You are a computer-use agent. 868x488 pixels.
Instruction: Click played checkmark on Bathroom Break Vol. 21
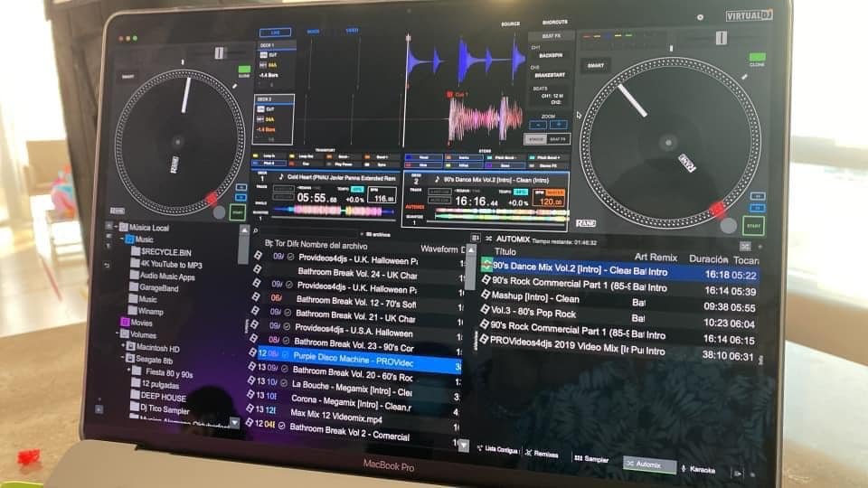tap(288, 312)
